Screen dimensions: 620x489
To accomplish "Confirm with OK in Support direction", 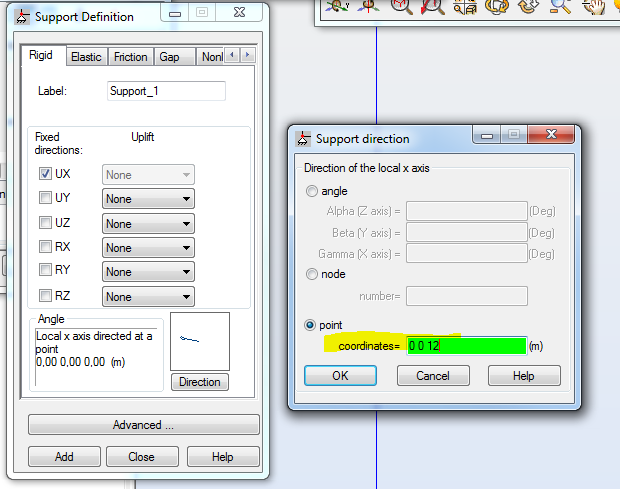I will pos(340,375).
